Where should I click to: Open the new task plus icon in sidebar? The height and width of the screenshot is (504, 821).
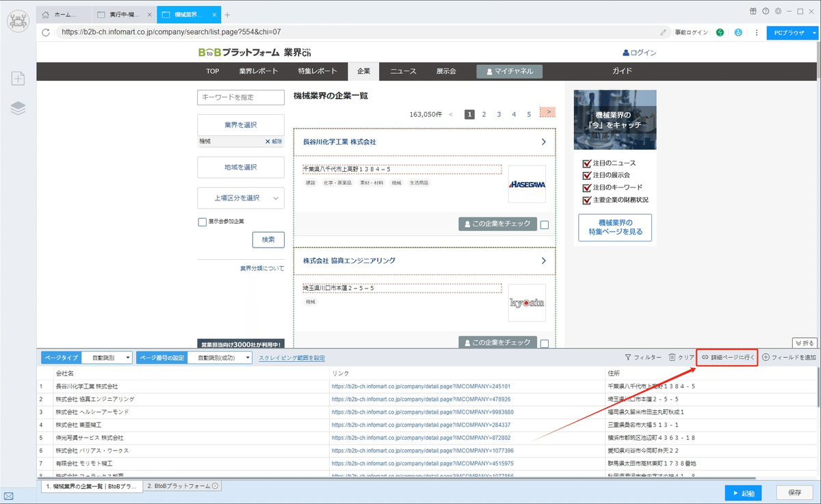pyautogui.click(x=18, y=78)
